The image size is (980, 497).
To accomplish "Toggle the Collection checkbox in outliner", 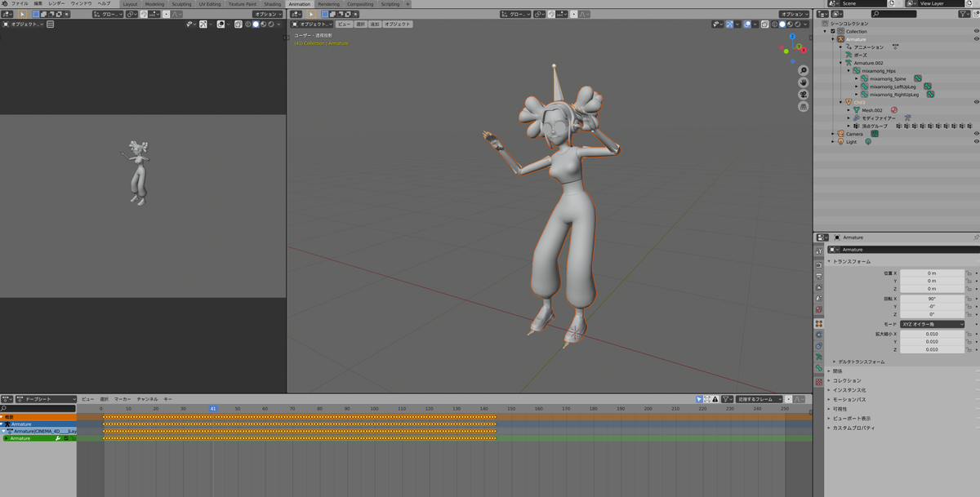I will point(833,32).
